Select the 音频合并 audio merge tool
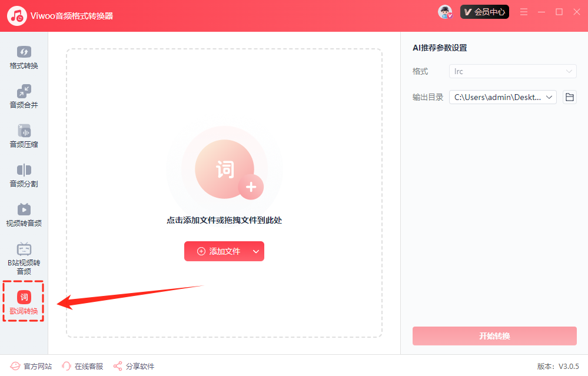This screenshot has width=588, height=376. [x=24, y=97]
